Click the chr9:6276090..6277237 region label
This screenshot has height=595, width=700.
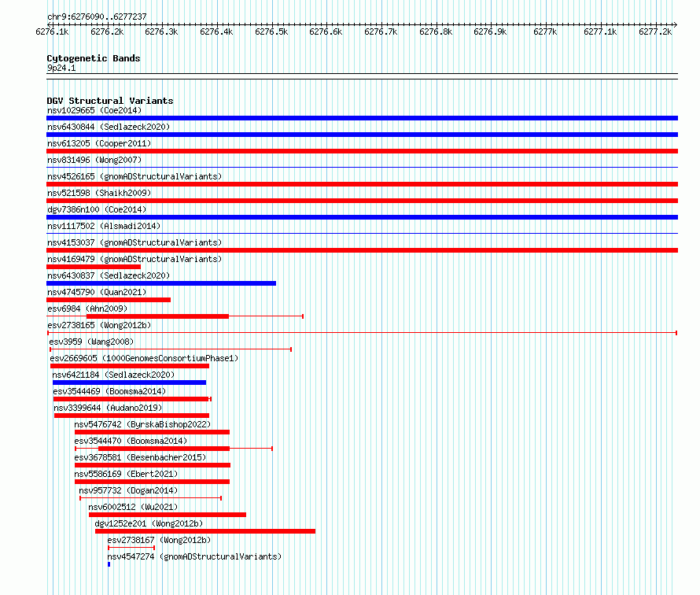97,17
